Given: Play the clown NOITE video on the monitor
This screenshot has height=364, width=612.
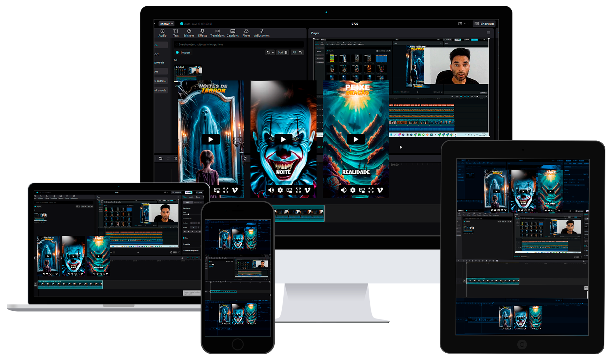Looking at the screenshot, I should click(283, 139).
